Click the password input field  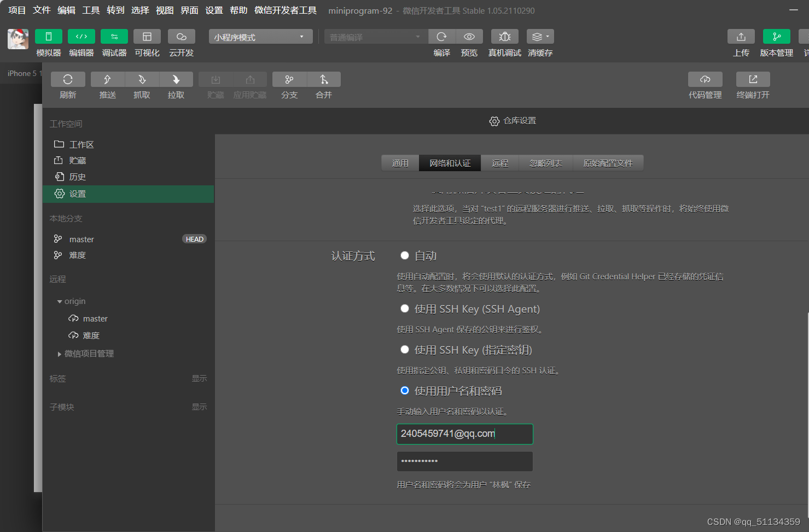point(464,461)
